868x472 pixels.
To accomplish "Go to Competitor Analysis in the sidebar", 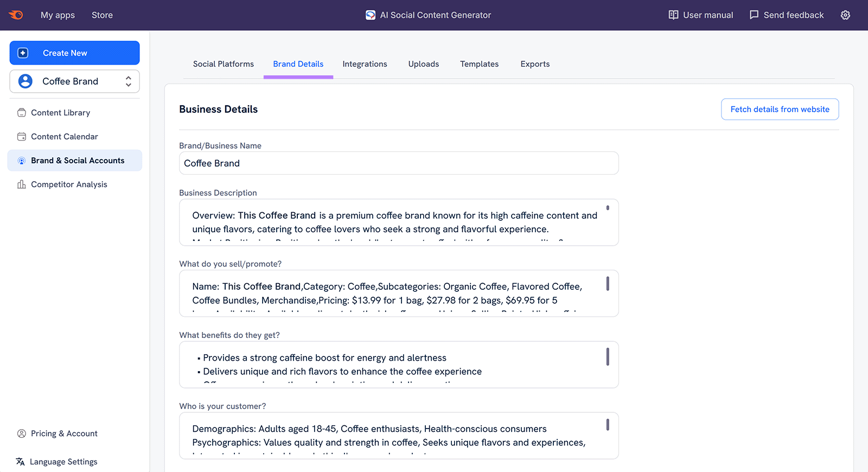I will tap(69, 184).
